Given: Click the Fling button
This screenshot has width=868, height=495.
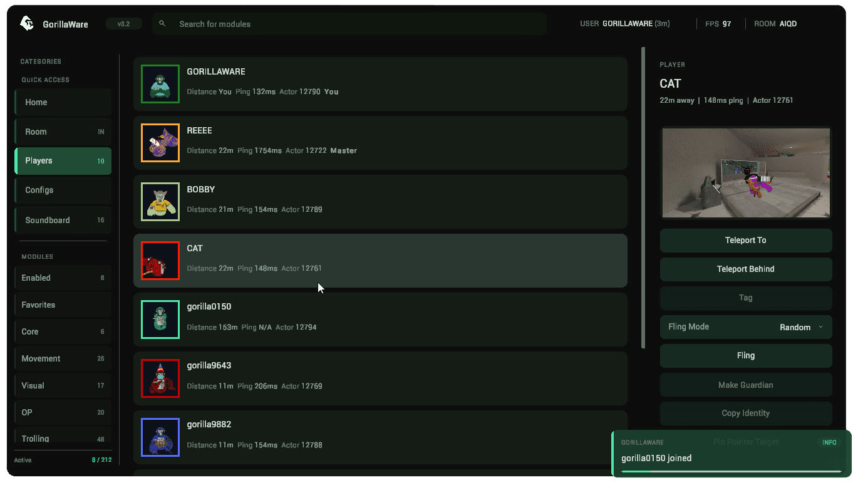Looking at the screenshot, I should point(746,355).
